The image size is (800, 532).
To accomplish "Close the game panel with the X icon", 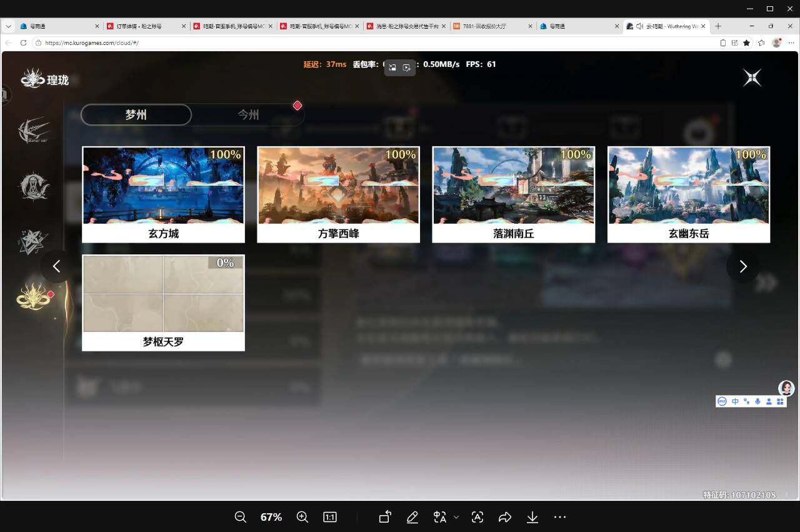I will click(752, 78).
